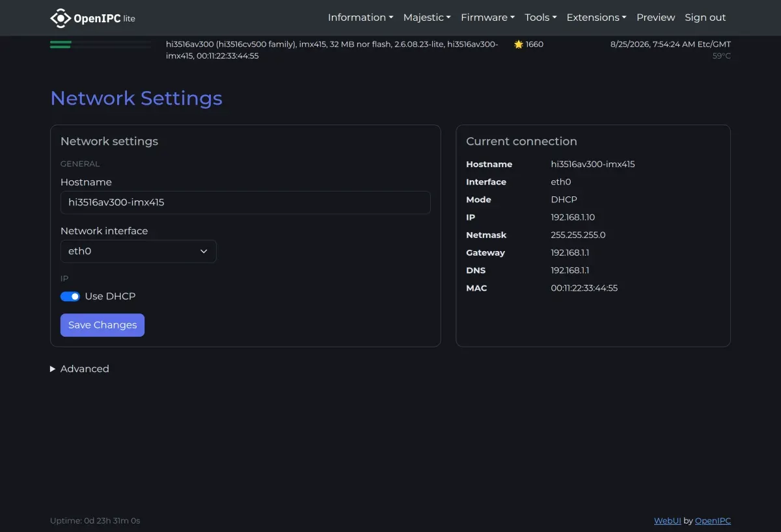781x532 pixels.
Task: Open the Extensions menu
Action: 596,18
